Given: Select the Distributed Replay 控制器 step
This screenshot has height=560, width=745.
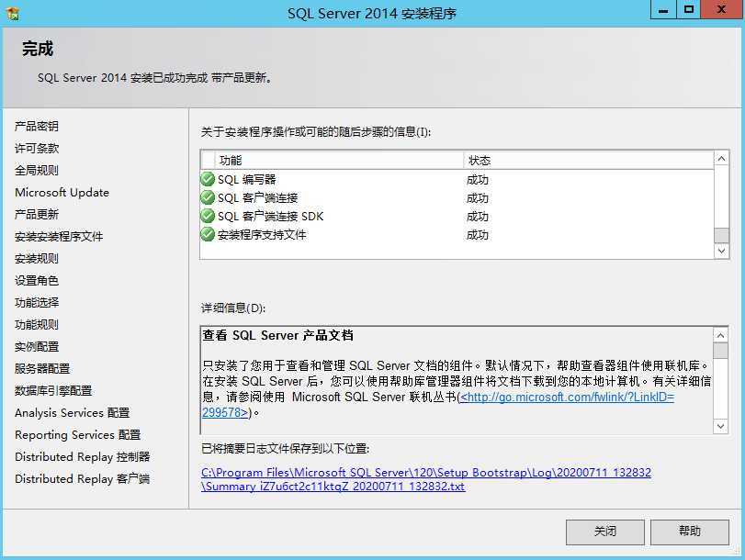Looking at the screenshot, I should (x=82, y=457).
